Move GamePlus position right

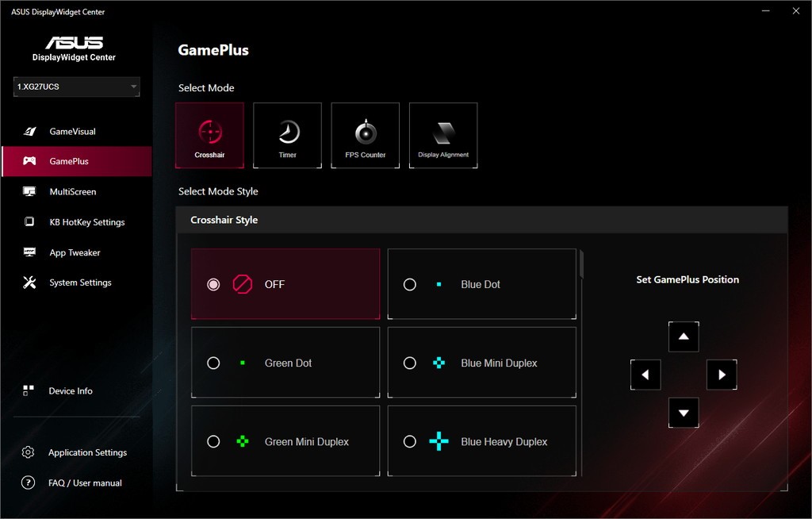tap(722, 375)
